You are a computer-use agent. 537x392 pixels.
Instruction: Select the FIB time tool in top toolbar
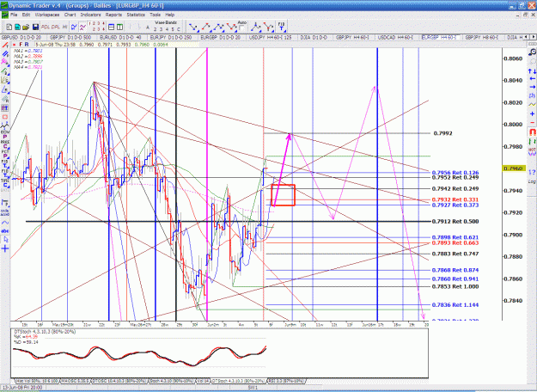point(281,27)
